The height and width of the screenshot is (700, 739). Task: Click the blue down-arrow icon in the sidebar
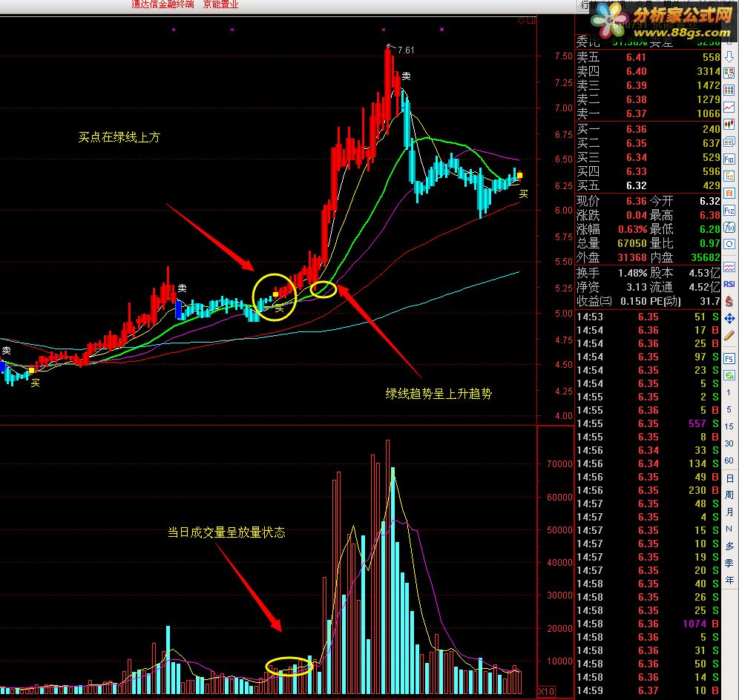[729, 57]
